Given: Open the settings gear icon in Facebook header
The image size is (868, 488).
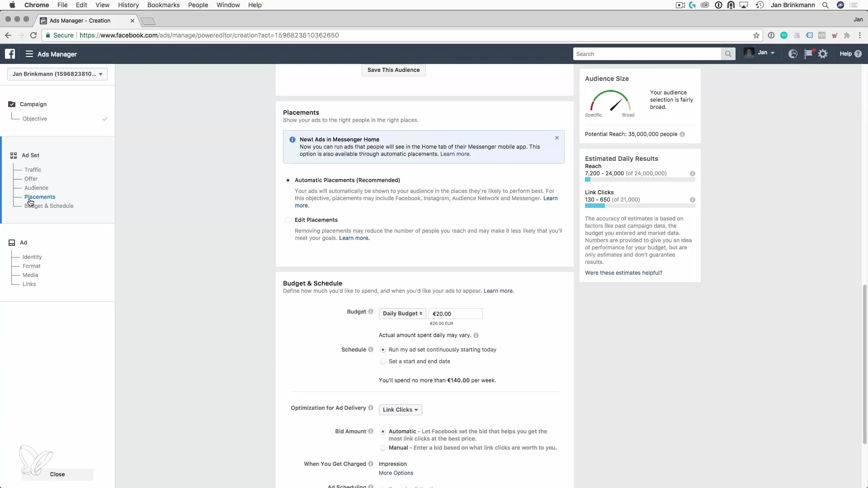Looking at the screenshot, I should pos(823,54).
